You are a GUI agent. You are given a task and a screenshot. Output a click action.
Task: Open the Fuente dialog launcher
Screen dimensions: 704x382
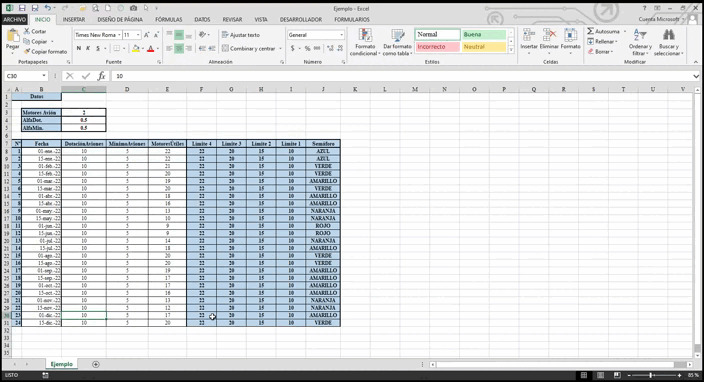tap(159, 62)
